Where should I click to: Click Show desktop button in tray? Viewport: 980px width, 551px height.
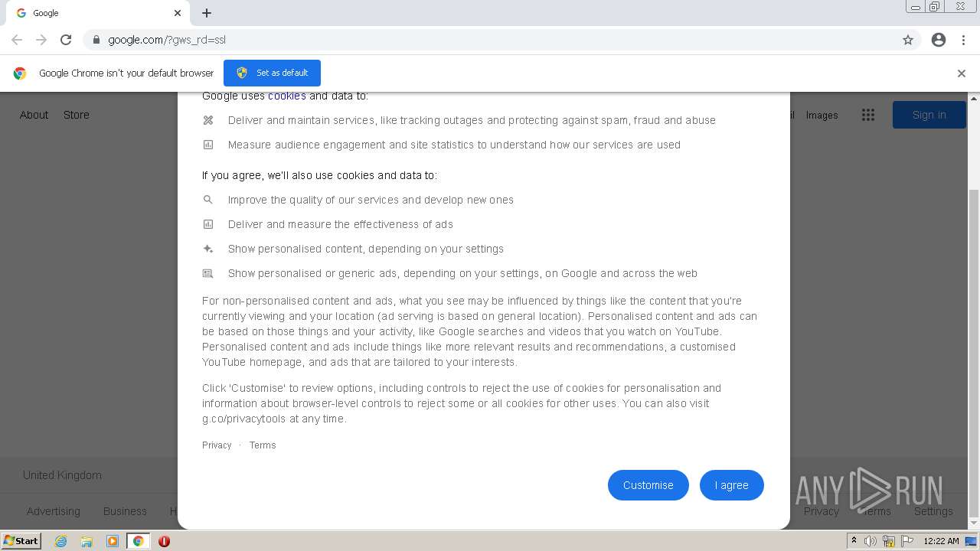pyautogui.click(x=972, y=541)
